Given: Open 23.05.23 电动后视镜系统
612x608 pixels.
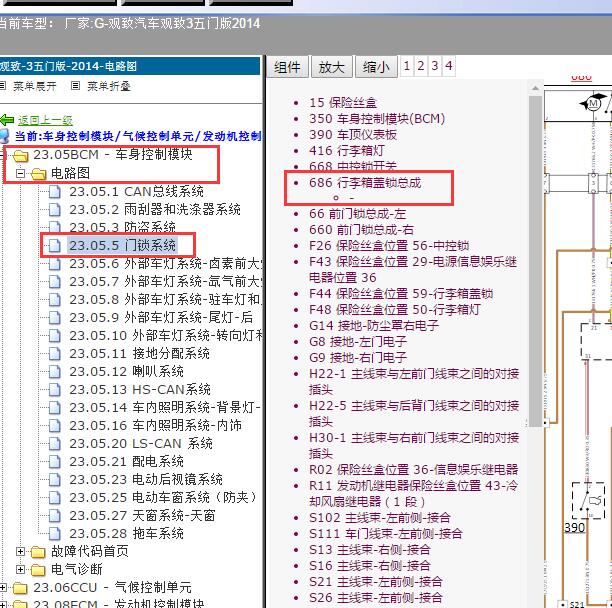Looking at the screenshot, I should coord(146,479).
